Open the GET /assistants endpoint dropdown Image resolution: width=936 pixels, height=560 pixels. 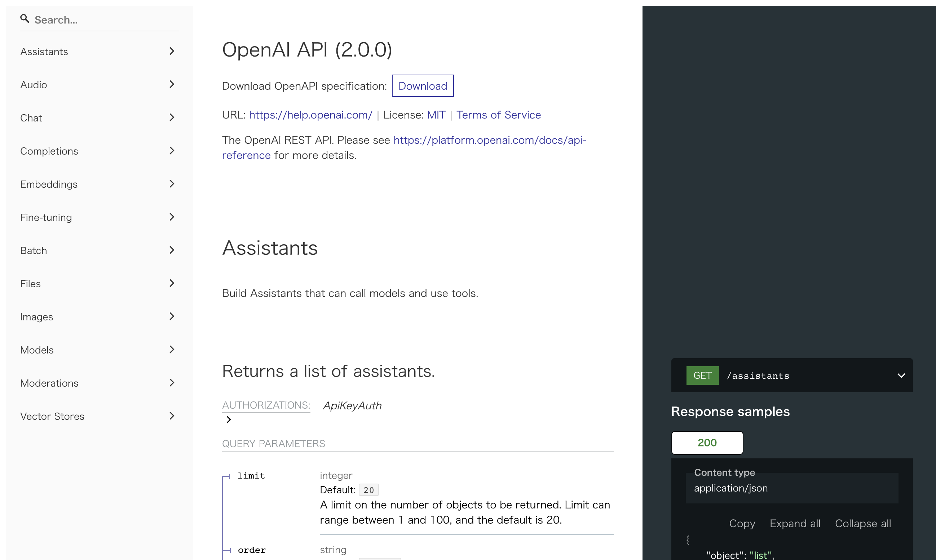[901, 376]
